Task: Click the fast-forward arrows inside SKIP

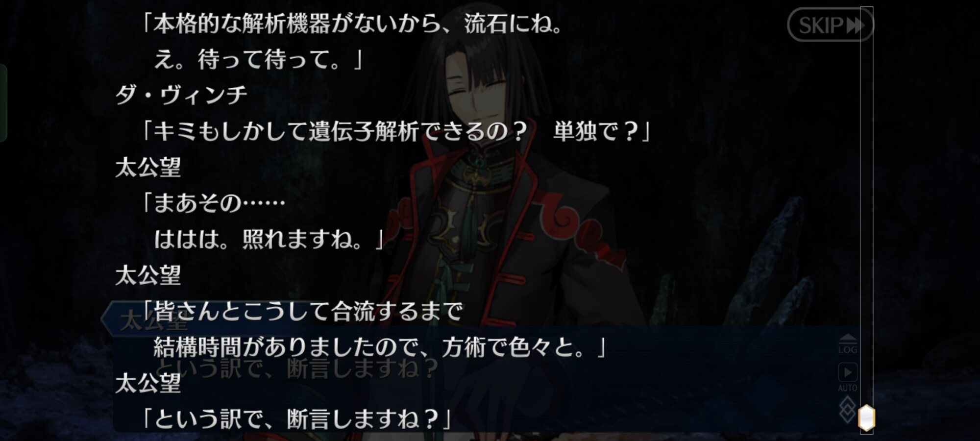Action: pyautogui.click(x=855, y=25)
